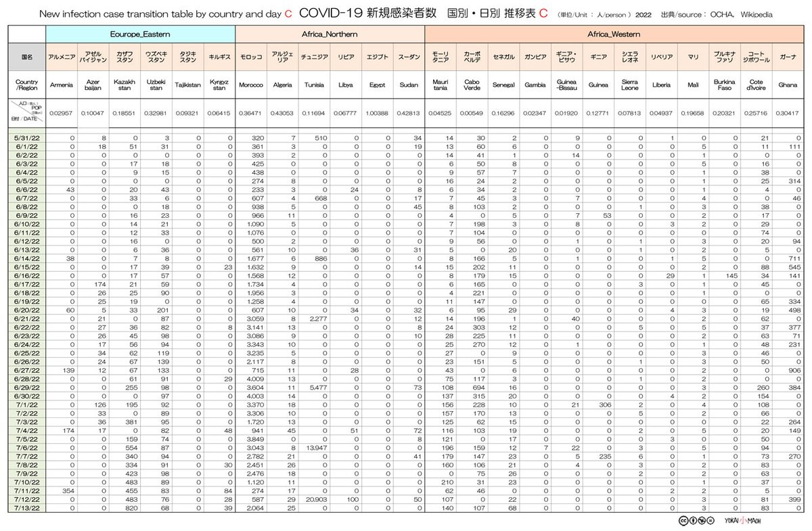The height and width of the screenshot is (531, 812).
Task: Click the 'Ghana' column header
Action: (x=788, y=85)
